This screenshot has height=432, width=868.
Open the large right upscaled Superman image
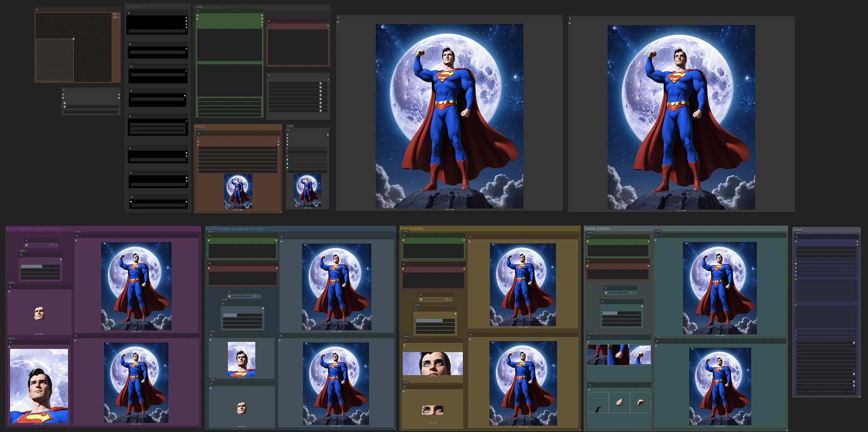[x=681, y=117]
